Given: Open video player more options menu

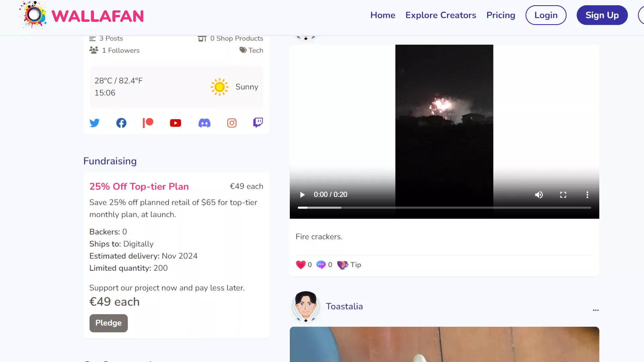Looking at the screenshot, I should tap(587, 195).
